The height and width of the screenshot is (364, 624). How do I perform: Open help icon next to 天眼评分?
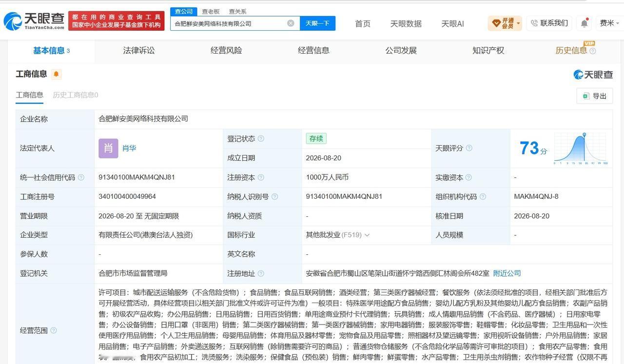[469, 148]
